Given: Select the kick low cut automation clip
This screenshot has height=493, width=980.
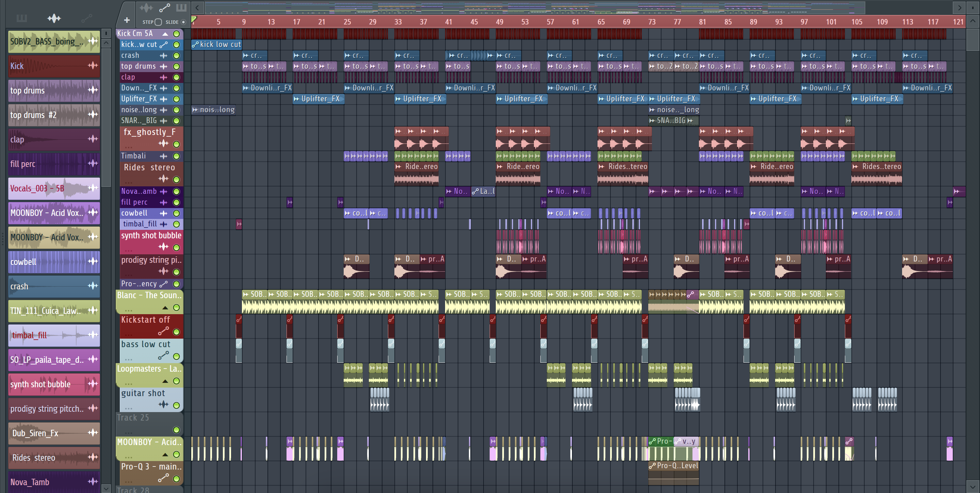Looking at the screenshot, I should tap(216, 45).
